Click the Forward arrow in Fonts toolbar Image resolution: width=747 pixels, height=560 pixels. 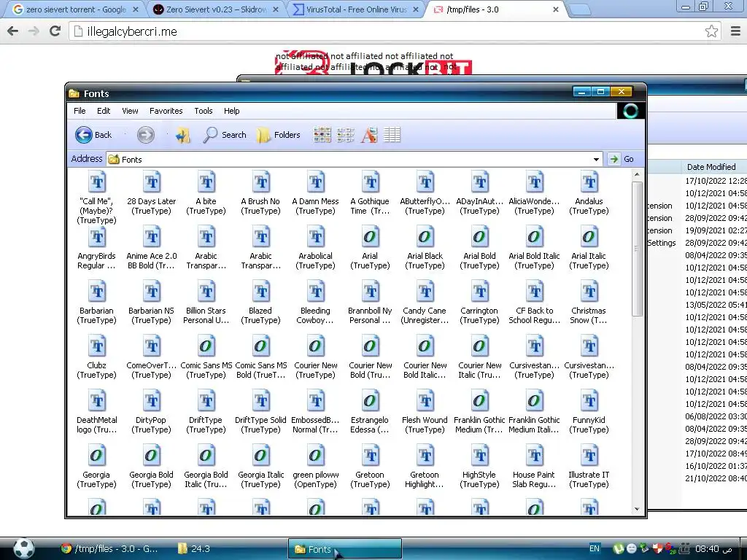click(x=146, y=135)
